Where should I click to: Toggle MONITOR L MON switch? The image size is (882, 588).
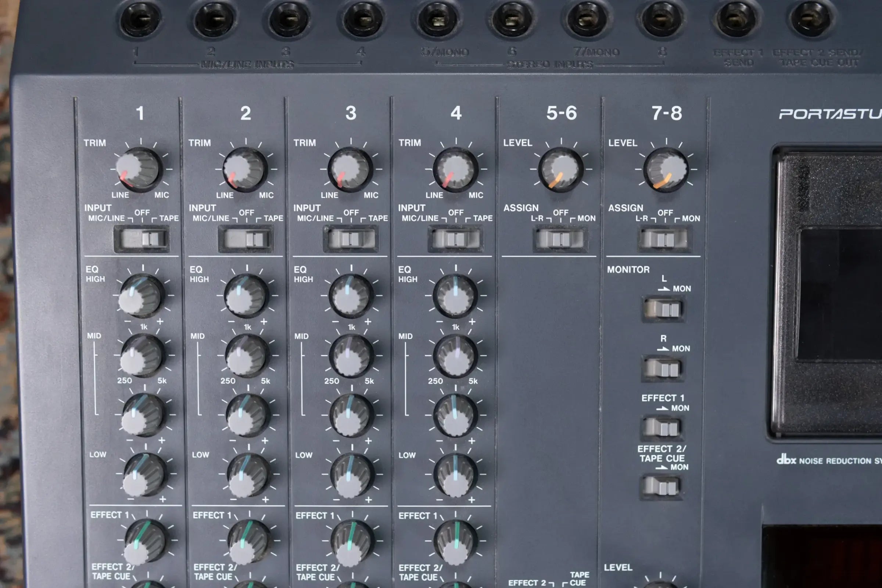coord(663,309)
